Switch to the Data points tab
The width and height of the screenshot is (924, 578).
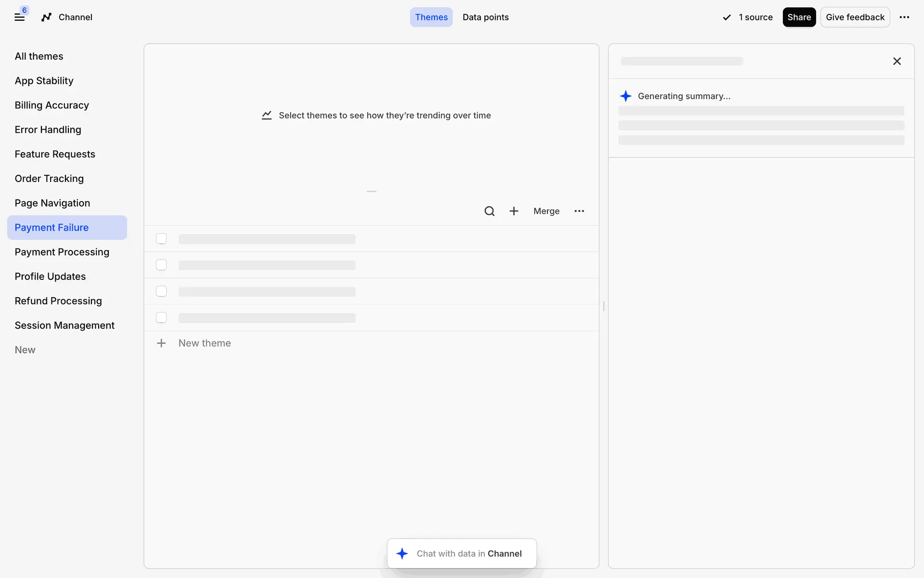coord(485,17)
